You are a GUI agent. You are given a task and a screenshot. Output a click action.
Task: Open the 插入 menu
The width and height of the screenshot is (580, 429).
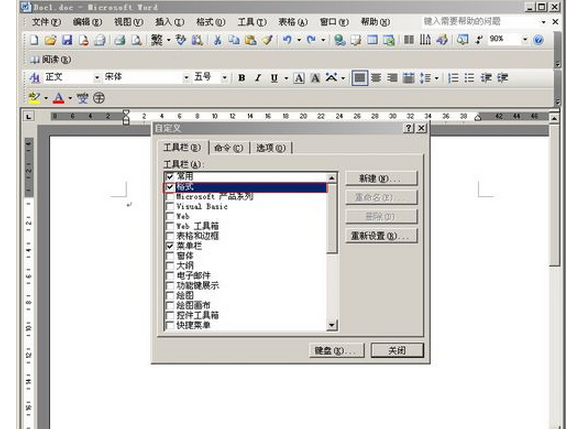click(x=169, y=22)
